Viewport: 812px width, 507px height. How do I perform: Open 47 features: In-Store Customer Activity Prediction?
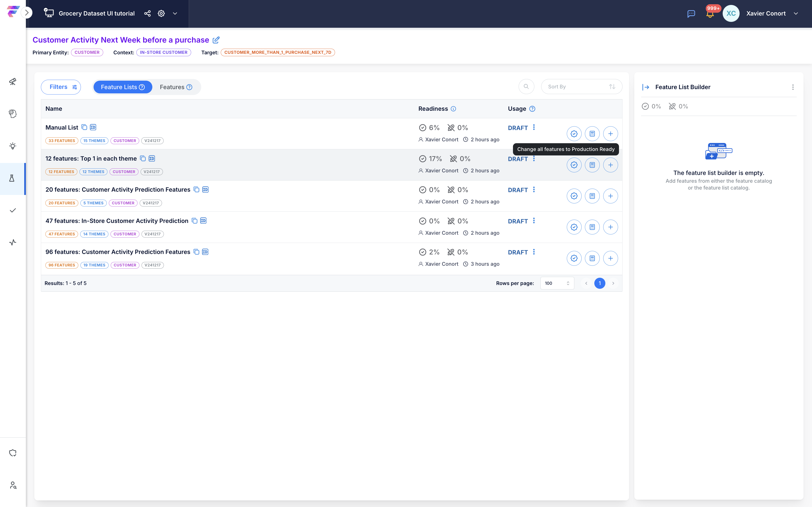click(x=117, y=221)
